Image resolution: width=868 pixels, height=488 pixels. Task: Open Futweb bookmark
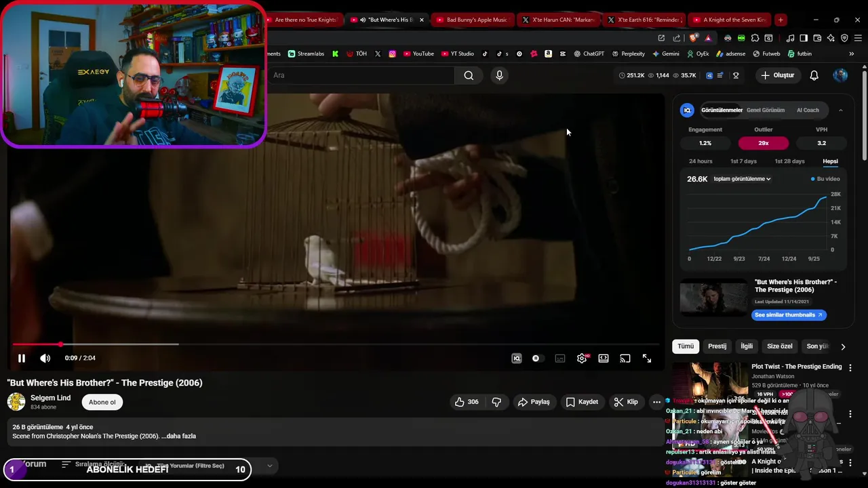coord(766,54)
